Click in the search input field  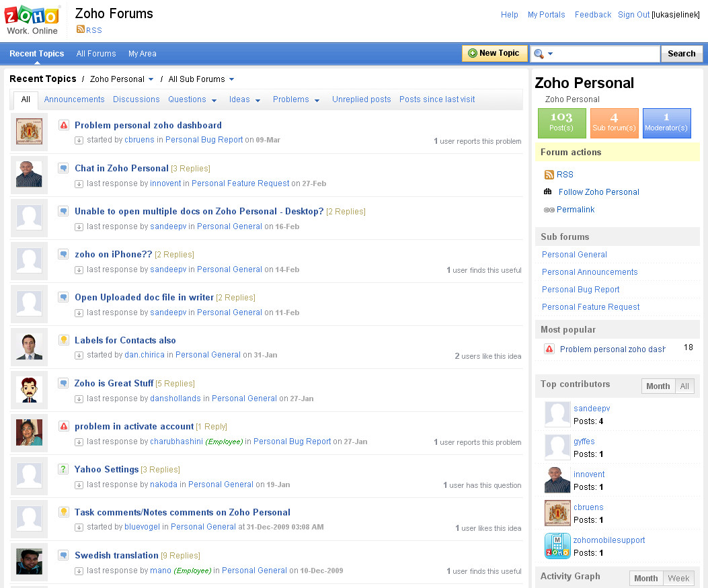pos(607,54)
